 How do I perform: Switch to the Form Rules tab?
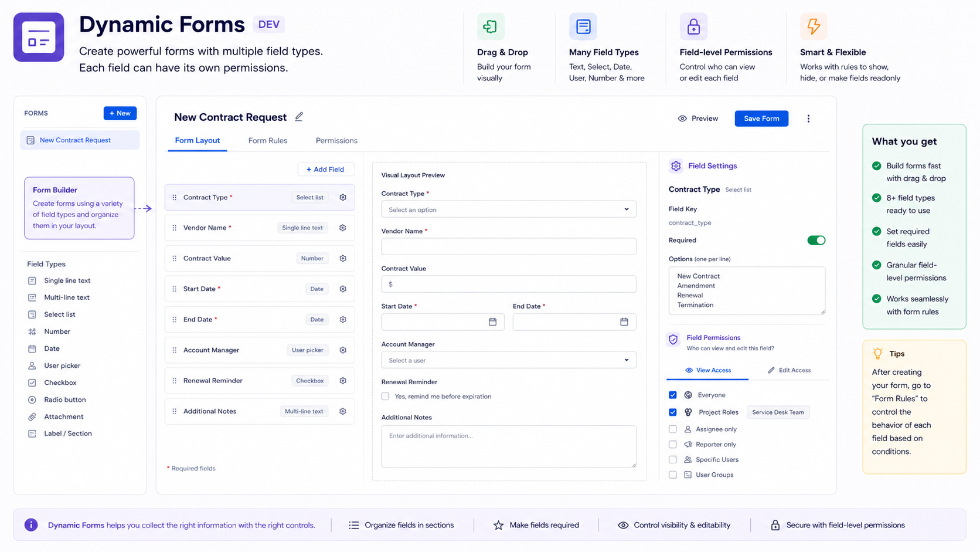coord(268,141)
